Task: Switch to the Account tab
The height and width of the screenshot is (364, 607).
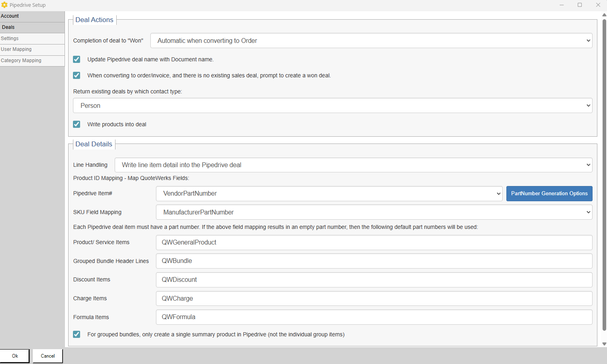Action: click(32, 16)
